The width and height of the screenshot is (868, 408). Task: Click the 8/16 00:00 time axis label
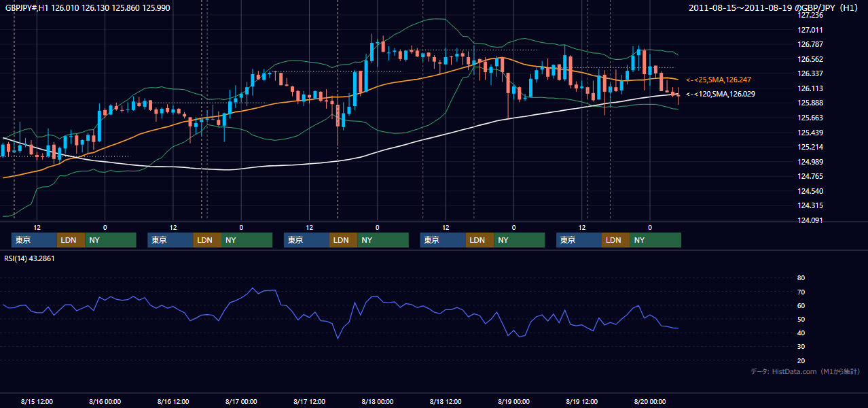[x=105, y=401]
